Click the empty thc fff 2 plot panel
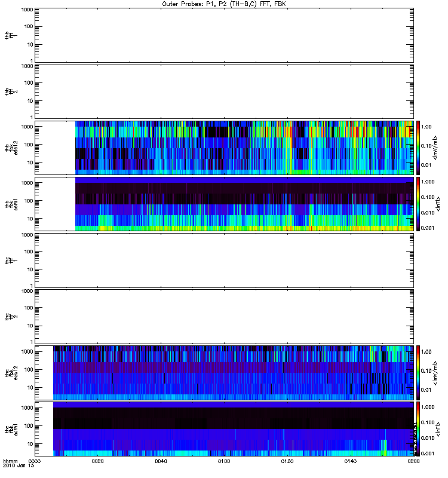Viewport: 448px width, 478px height. point(225,317)
